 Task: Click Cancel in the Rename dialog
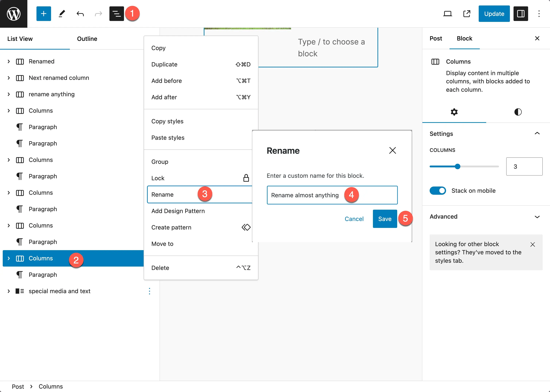tap(354, 218)
